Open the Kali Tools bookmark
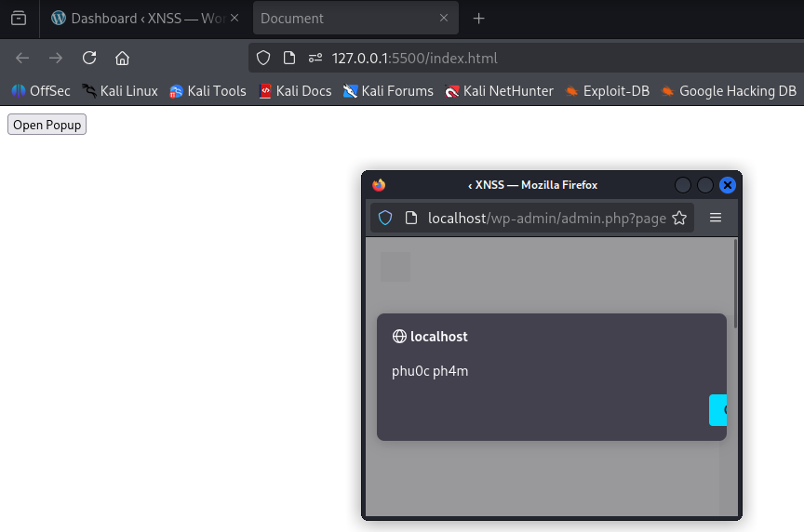Viewport: 804px width, 532px height. click(x=208, y=91)
